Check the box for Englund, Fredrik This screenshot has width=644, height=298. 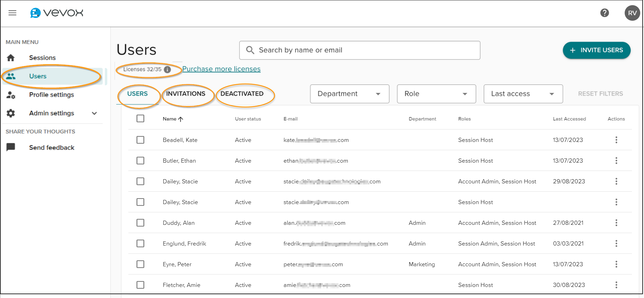140,243
